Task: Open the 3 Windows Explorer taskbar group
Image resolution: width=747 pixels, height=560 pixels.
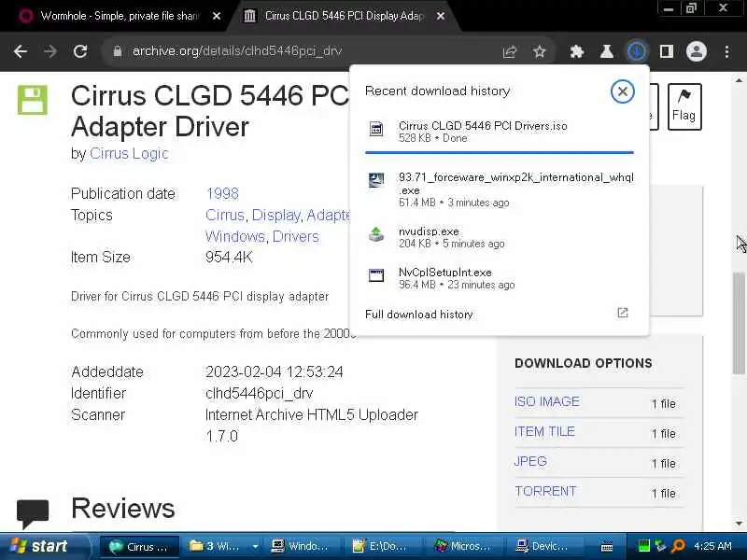Action: 223,547
